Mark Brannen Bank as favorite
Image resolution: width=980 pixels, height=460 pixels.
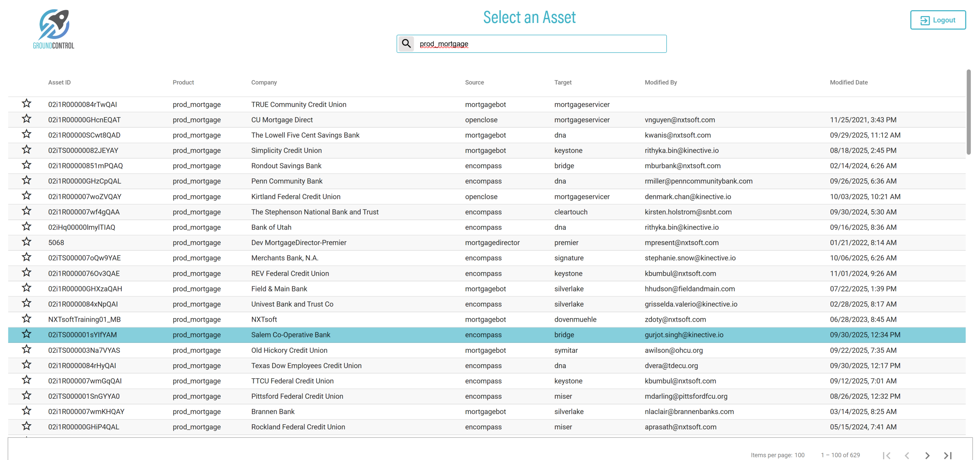coord(26,411)
